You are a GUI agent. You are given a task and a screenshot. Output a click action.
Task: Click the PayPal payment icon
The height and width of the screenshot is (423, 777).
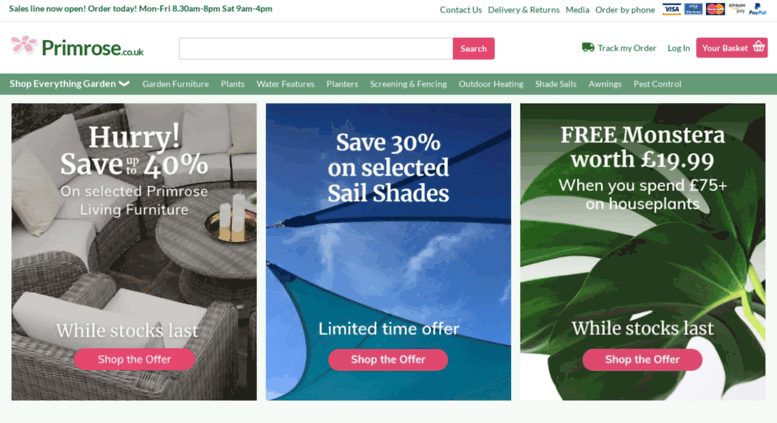click(x=758, y=9)
